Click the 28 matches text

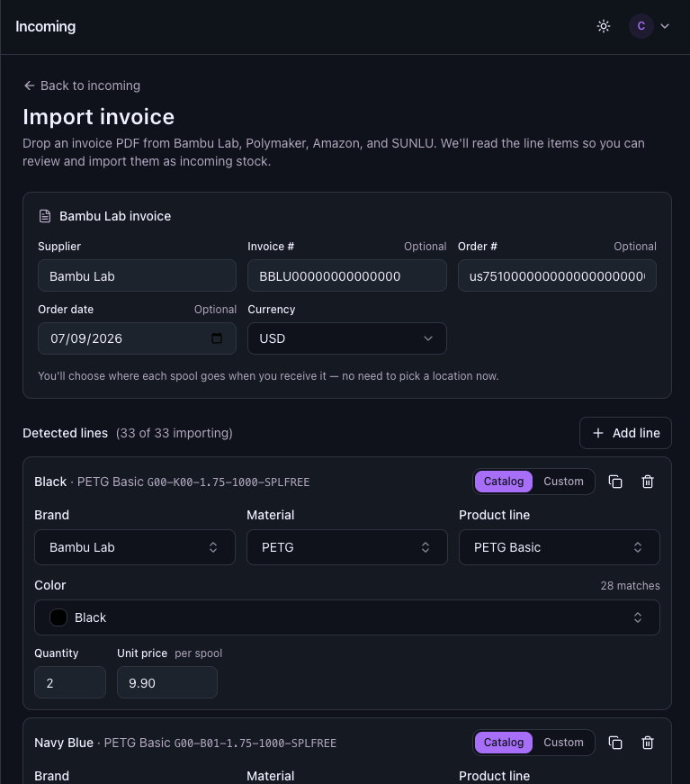[630, 585]
